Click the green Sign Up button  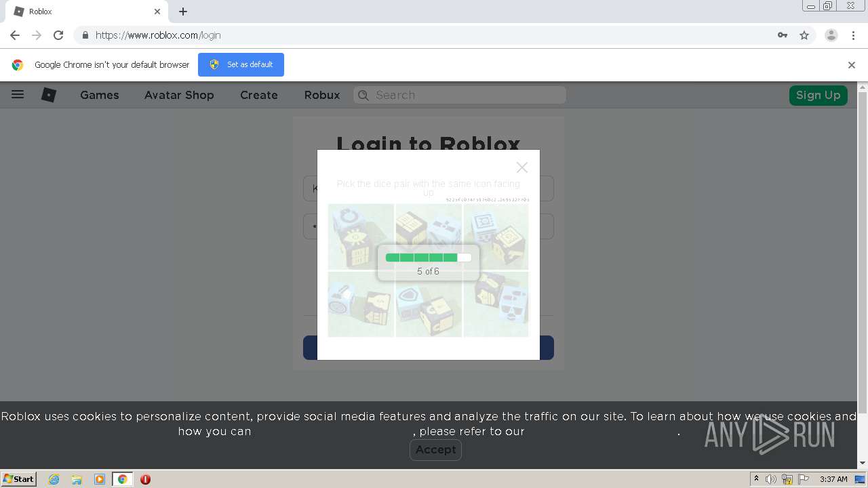[818, 95]
